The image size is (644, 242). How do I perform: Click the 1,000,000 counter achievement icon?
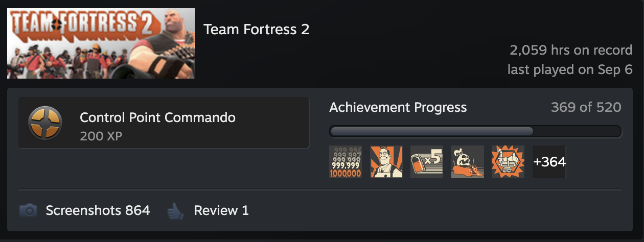point(346,162)
